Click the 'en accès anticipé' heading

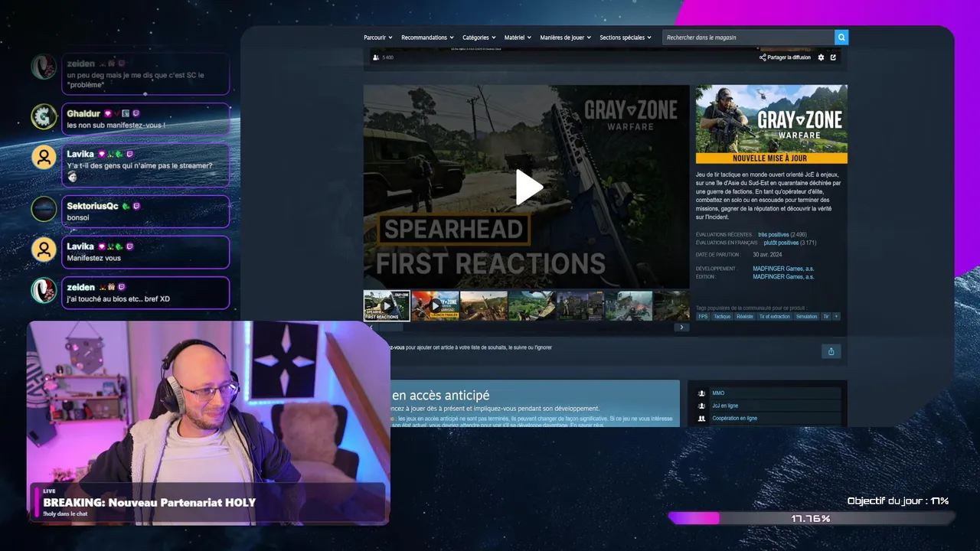pos(440,395)
